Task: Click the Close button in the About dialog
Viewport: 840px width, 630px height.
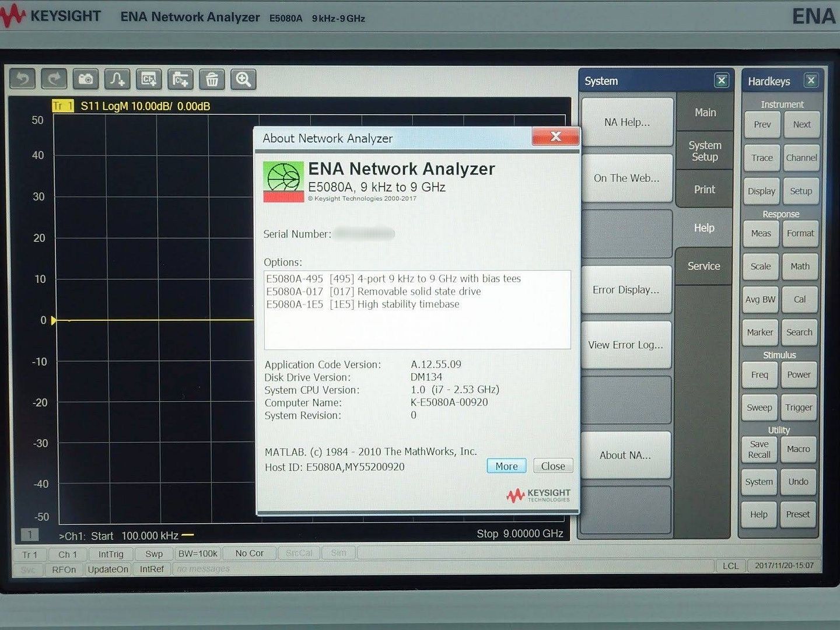Action: click(x=553, y=466)
